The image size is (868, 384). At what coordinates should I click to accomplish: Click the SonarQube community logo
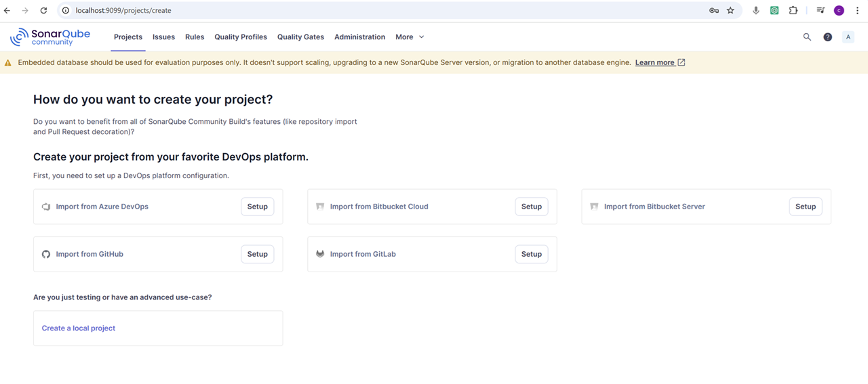(50, 37)
